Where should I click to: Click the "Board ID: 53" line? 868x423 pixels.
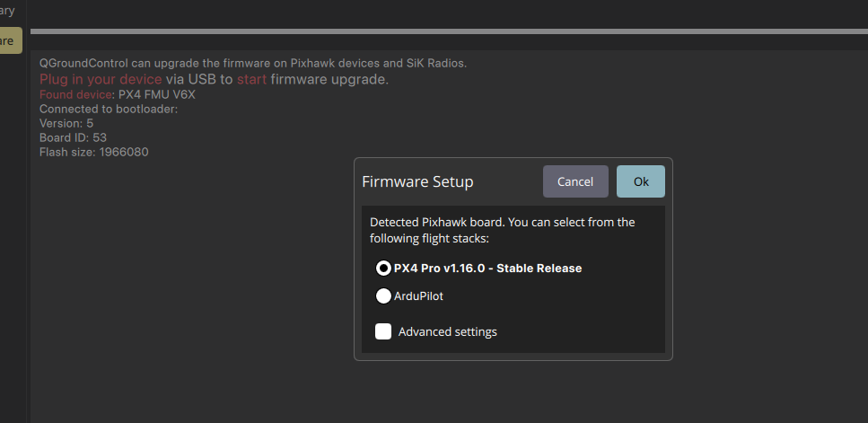[x=73, y=137]
